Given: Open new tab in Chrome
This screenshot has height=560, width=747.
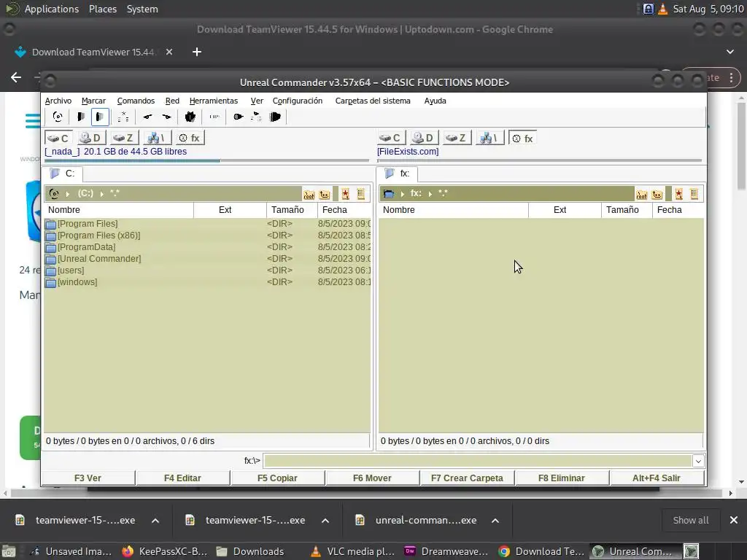Looking at the screenshot, I should coord(197,52).
